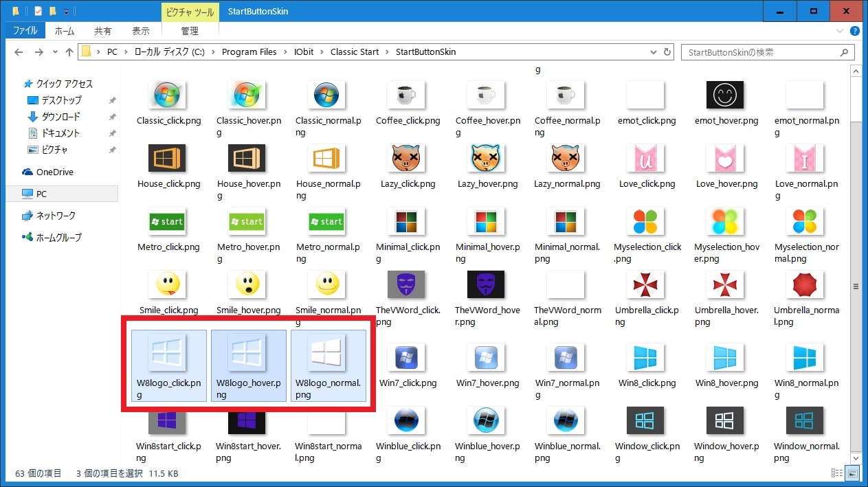Click the House_click.png icon

coord(168,158)
